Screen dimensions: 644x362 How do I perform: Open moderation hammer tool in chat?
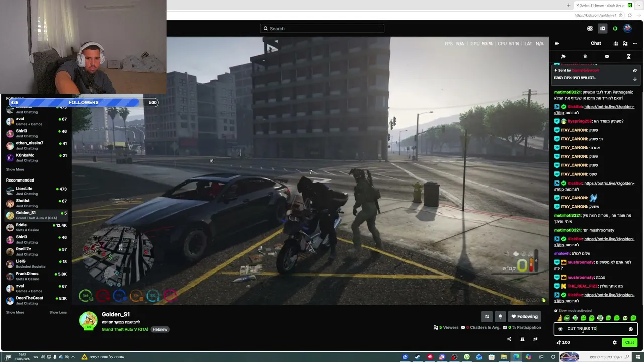click(x=563, y=57)
